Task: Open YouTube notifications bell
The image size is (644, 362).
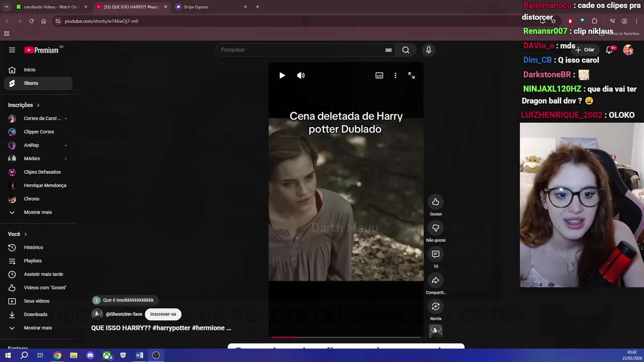Action: point(610,50)
